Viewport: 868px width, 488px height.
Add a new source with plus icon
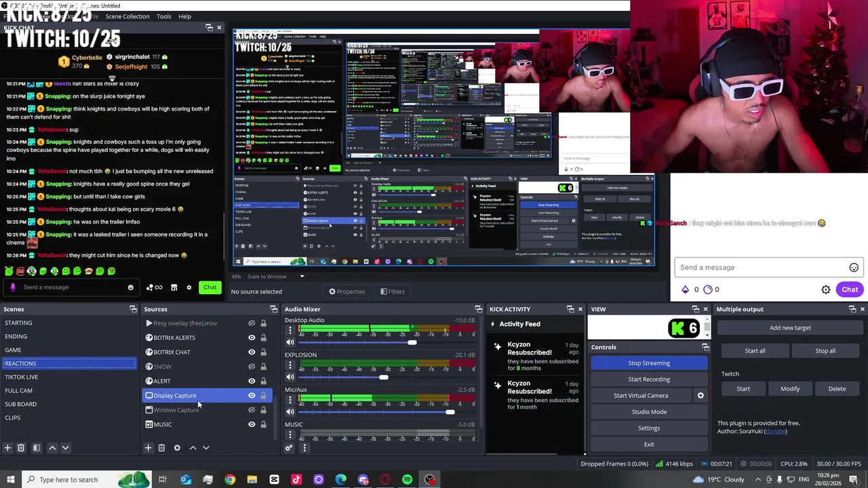click(x=148, y=448)
